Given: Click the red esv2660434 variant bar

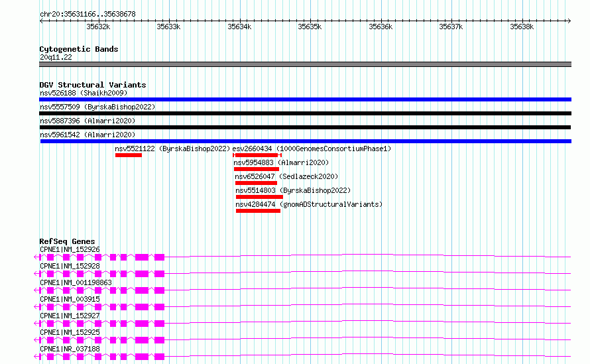Looking at the screenshot, I should [257, 155].
